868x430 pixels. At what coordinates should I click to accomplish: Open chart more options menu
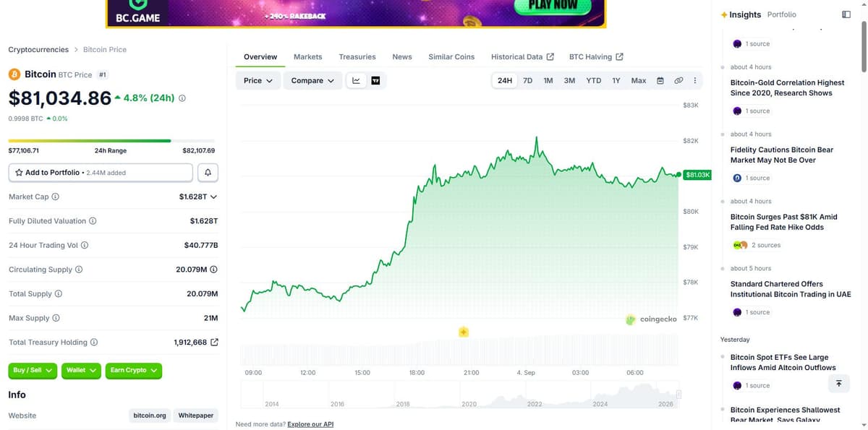[x=695, y=80]
